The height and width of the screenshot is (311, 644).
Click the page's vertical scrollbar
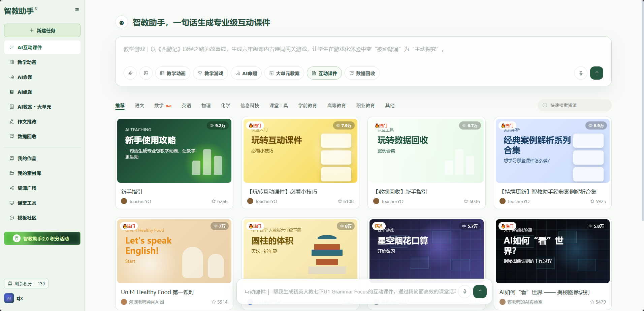point(643,111)
